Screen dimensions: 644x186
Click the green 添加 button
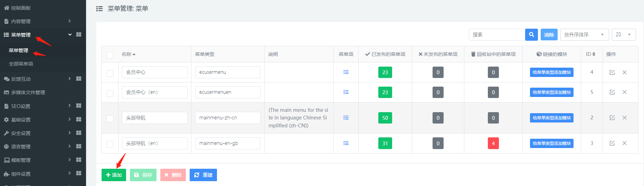[x=114, y=175]
